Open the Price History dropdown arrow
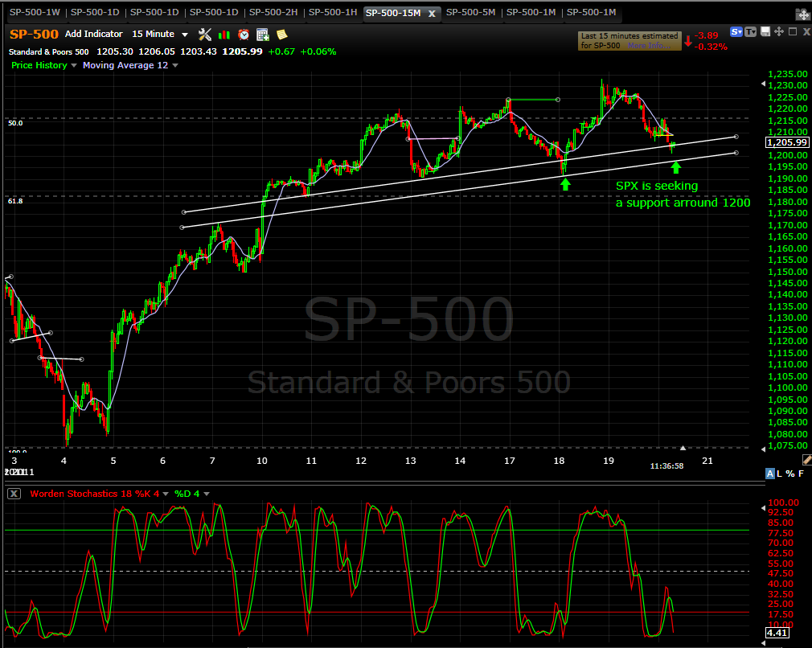Image resolution: width=812 pixels, height=648 pixels. pyautogui.click(x=75, y=66)
